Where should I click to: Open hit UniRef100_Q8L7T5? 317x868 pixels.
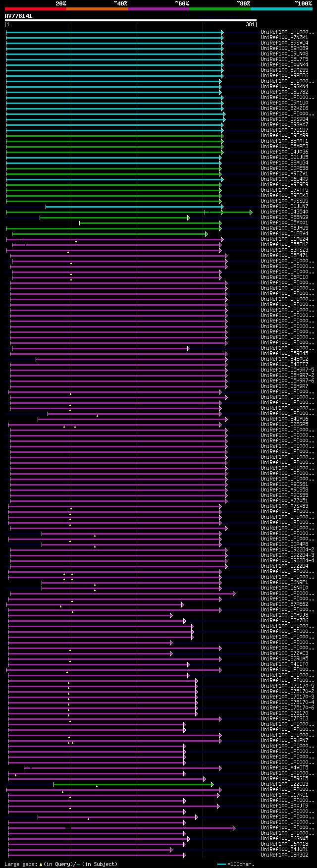284,59
